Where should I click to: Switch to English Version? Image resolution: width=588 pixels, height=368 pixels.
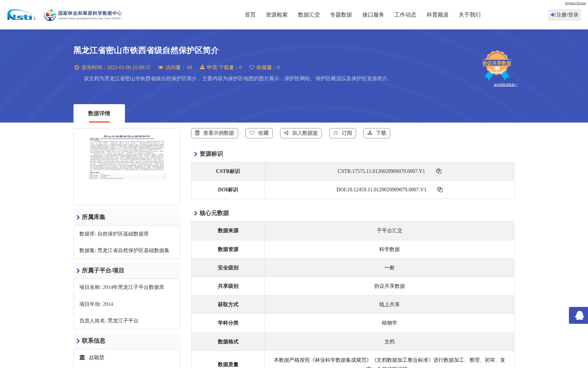(x=576, y=3)
